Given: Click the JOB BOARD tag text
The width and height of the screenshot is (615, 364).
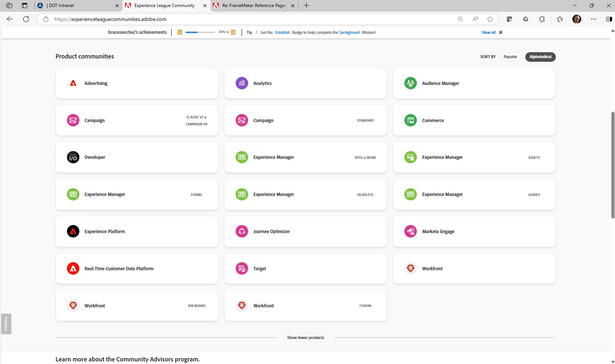Looking at the screenshot, I should click(196, 306).
